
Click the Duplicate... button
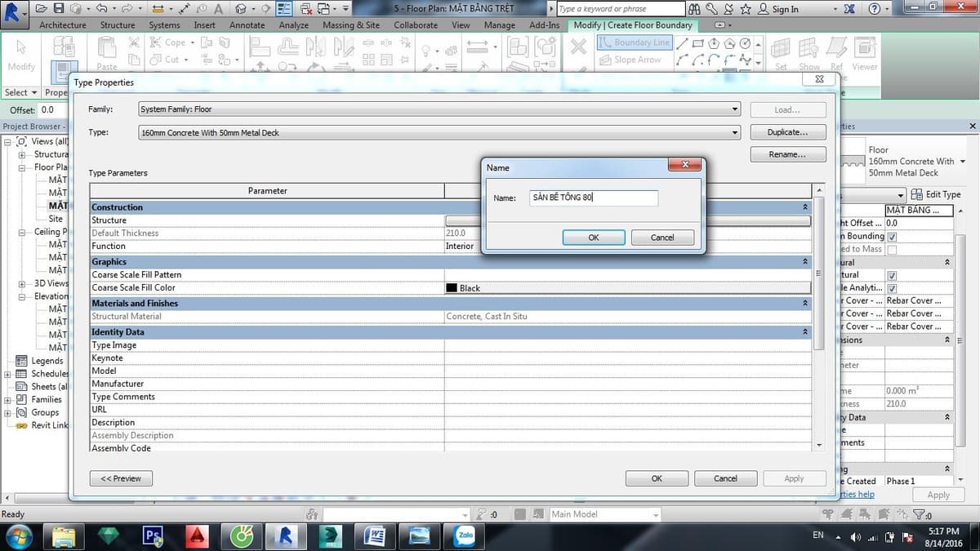tap(788, 132)
